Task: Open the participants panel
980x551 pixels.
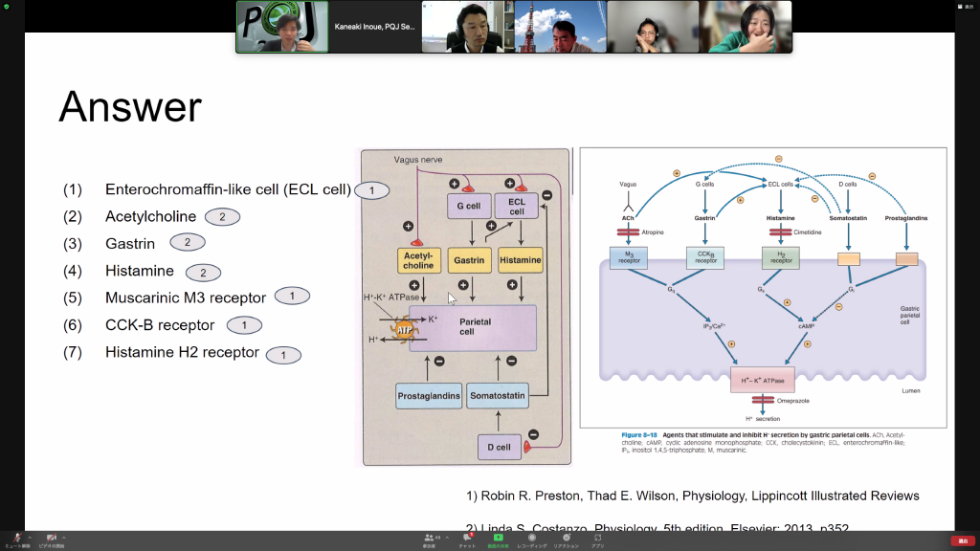Action: (430, 538)
